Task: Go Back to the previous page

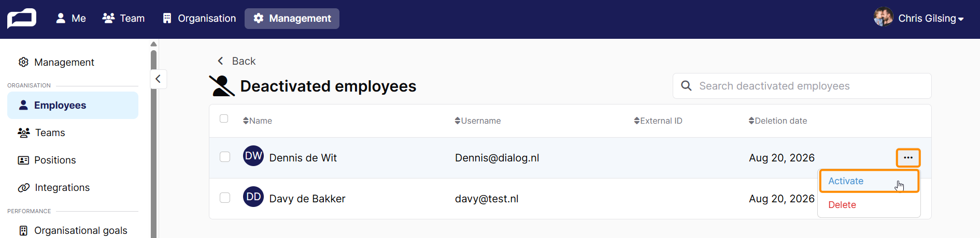Action: click(236, 61)
